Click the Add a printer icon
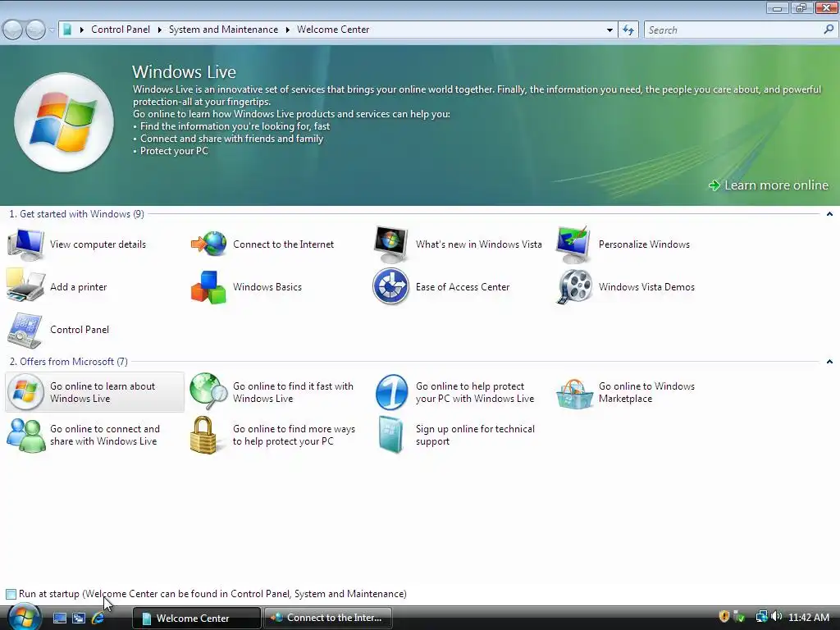 (25, 286)
